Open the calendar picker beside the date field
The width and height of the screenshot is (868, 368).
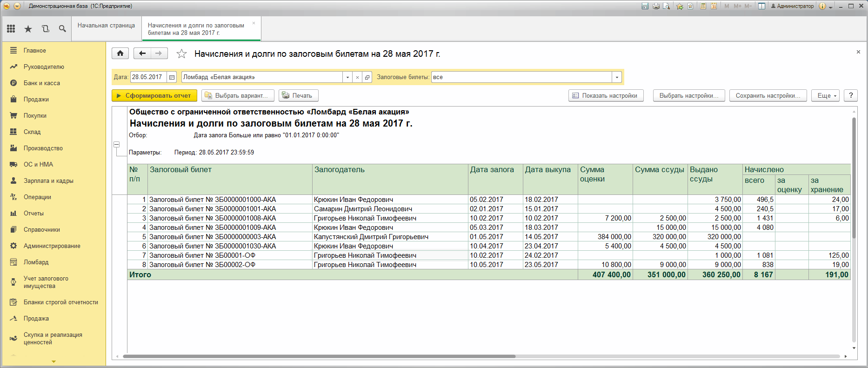172,77
